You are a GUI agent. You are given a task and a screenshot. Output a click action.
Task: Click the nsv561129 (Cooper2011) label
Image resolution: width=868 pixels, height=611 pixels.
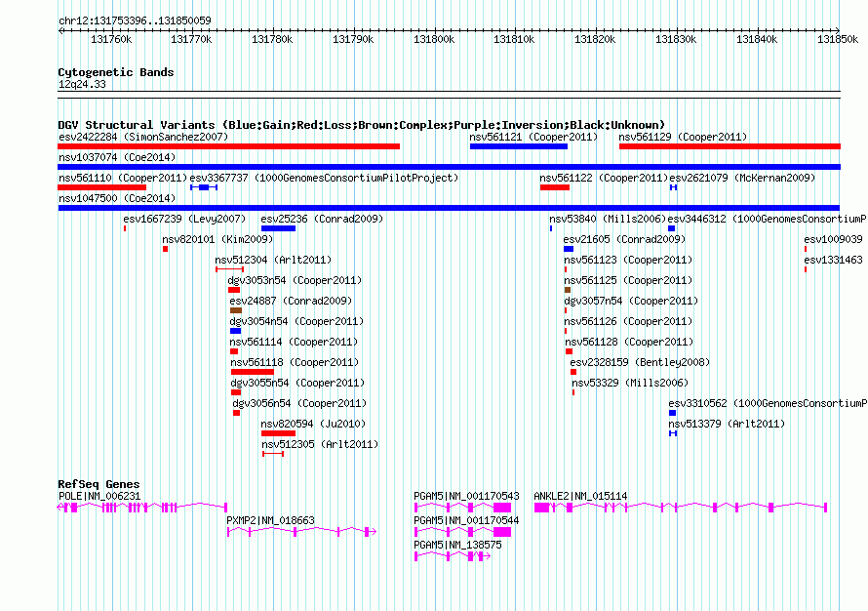683,137
